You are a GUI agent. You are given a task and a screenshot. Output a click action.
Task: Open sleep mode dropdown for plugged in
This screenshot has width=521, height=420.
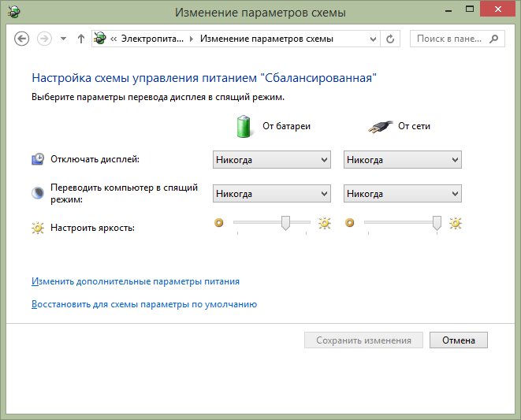point(402,194)
